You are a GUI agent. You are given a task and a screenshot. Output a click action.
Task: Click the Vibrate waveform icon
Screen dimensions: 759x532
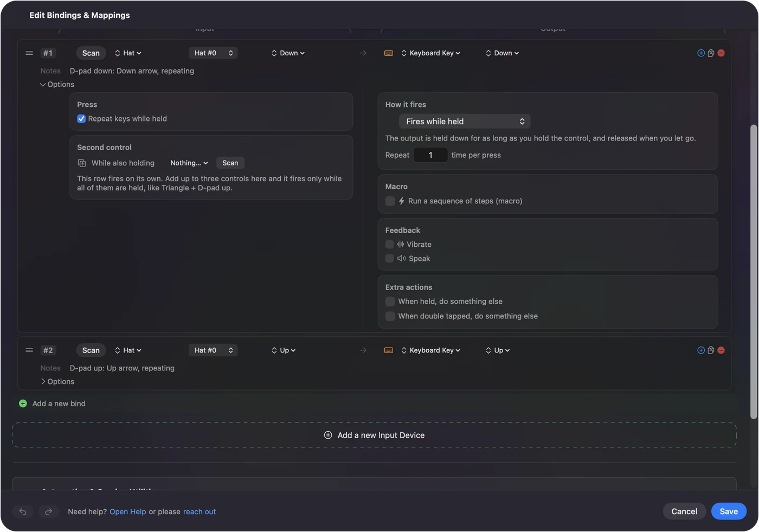coord(401,245)
